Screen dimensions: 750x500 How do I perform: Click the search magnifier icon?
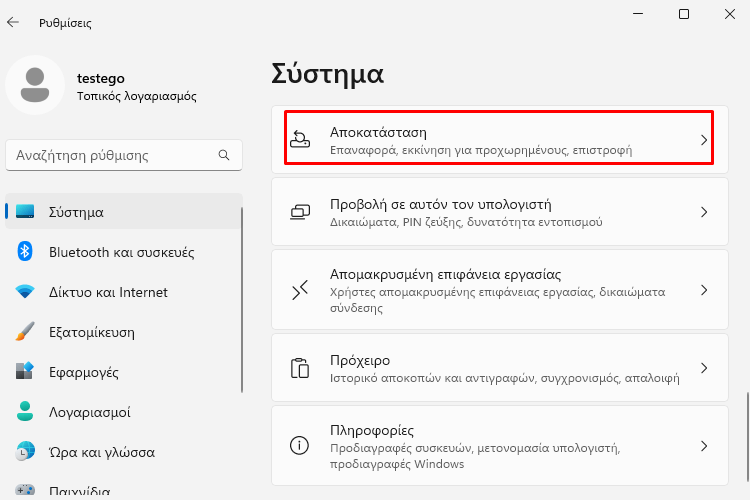coord(224,155)
